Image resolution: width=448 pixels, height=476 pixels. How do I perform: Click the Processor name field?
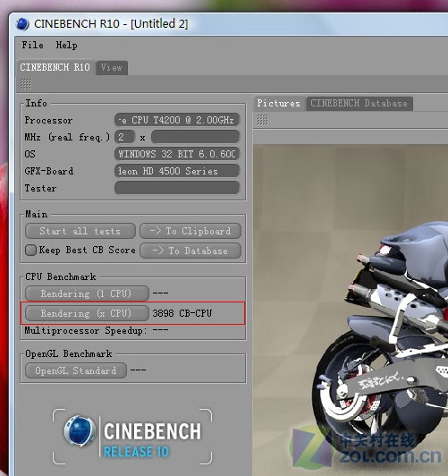click(177, 120)
